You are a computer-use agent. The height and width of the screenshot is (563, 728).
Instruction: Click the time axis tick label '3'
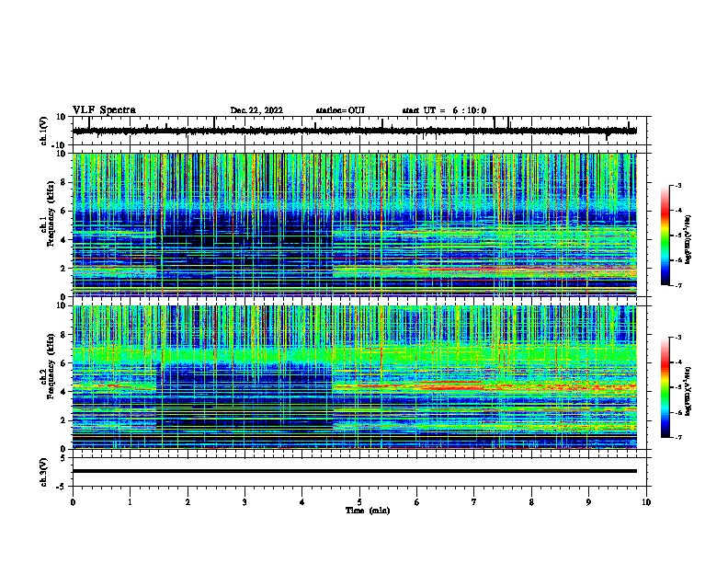click(x=245, y=502)
